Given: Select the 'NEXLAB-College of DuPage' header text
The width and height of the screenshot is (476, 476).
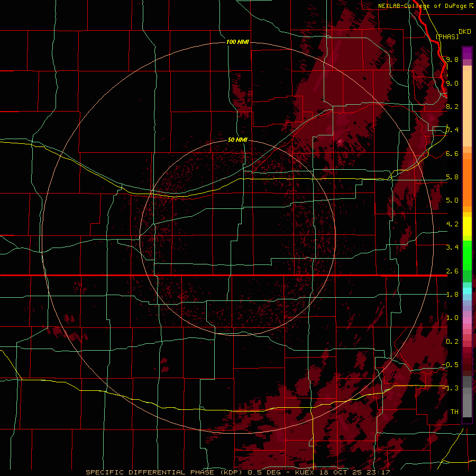Looking at the screenshot, I should 422,6.
